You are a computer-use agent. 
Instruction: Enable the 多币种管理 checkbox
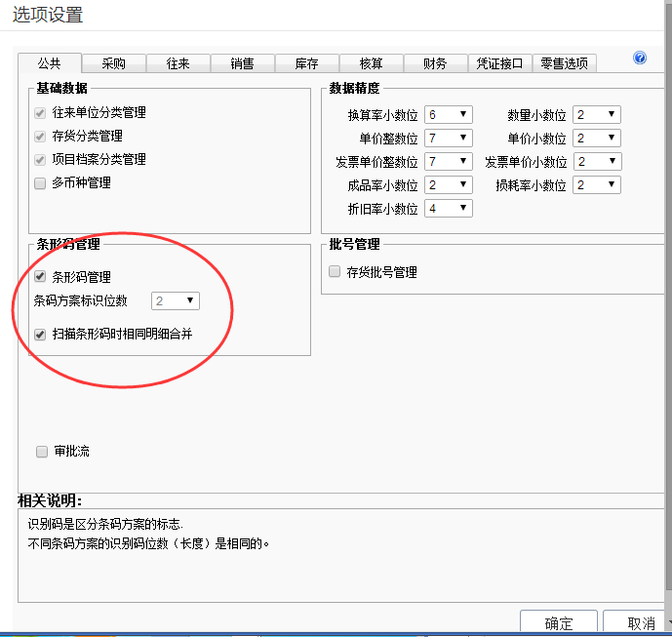tap(41, 182)
